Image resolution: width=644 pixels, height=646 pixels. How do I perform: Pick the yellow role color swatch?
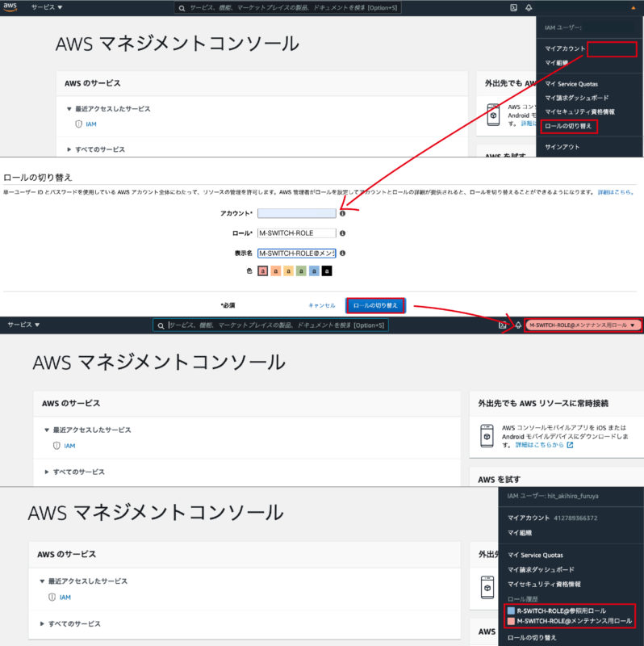pyautogui.click(x=288, y=271)
